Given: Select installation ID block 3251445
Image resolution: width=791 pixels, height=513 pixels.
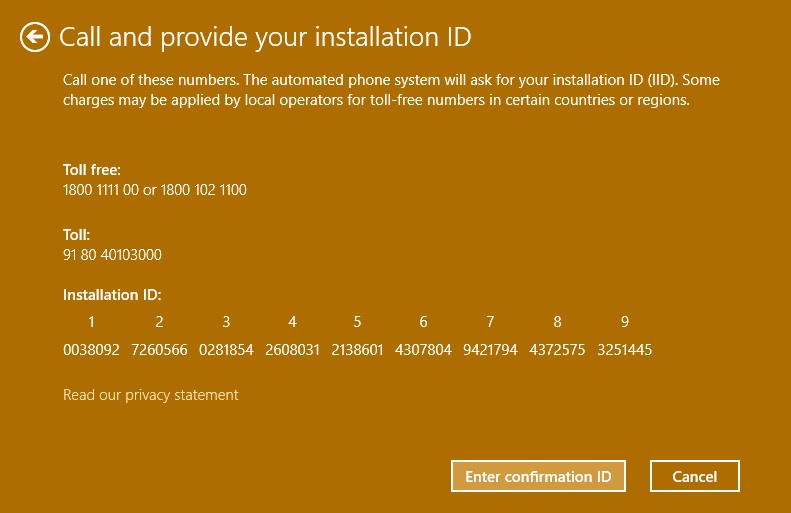Looking at the screenshot, I should [624, 350].
